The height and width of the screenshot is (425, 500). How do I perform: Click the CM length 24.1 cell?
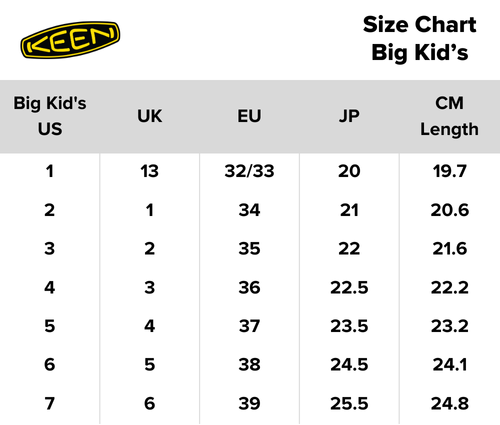pyautogui.click(x=450, y=364)
